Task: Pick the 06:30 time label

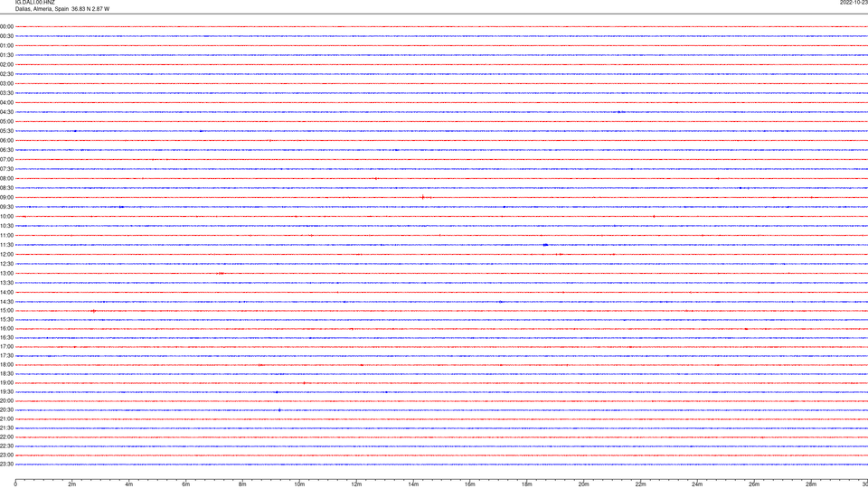Action: [6, 150]
